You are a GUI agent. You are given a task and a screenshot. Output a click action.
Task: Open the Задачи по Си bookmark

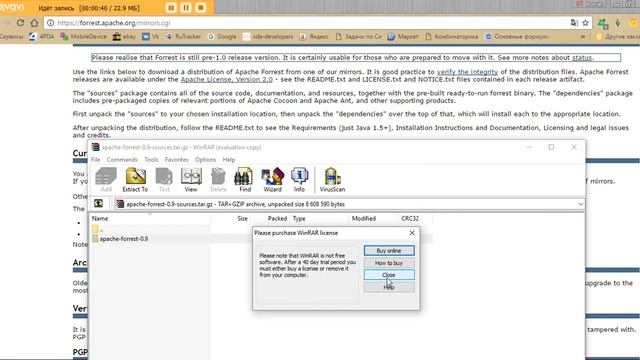click(x=359, y=36)
